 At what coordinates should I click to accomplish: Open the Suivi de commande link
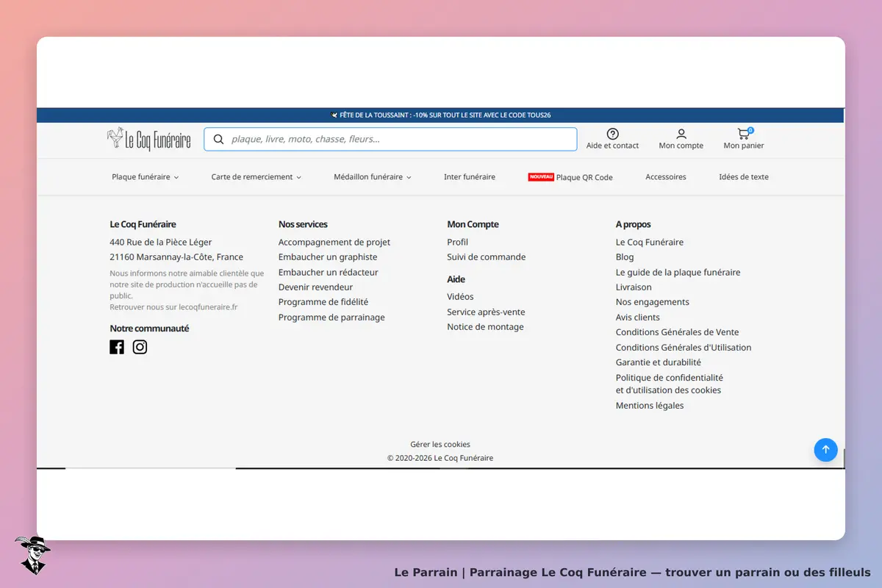487,257
